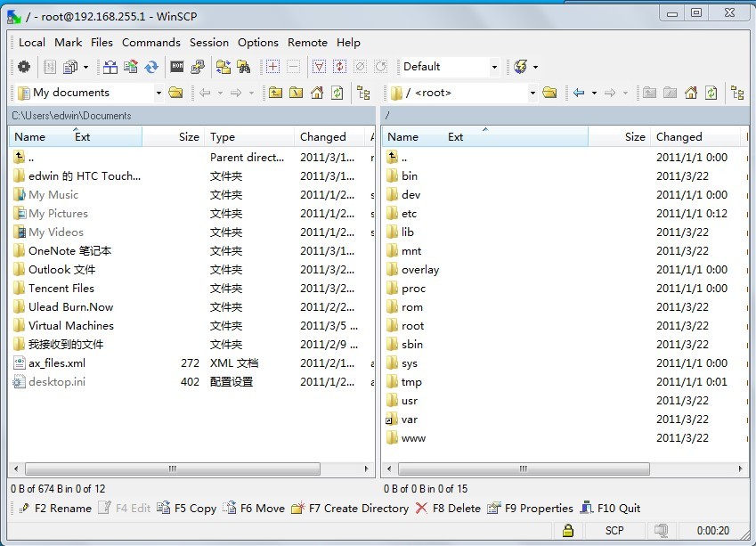Go back in remote panel history
Viewport: 756px width, 546px height.
coord(579,93)
